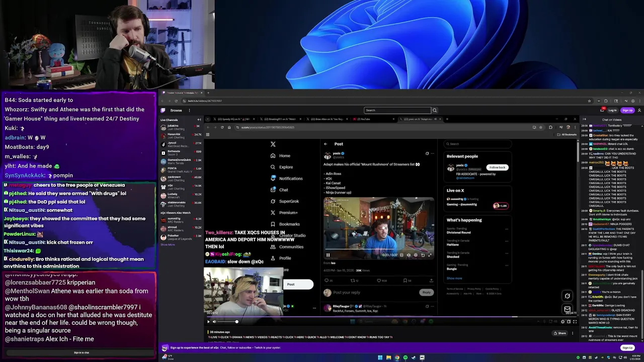
Task: Mute the Twitch player volume
Action: (214, 322)
